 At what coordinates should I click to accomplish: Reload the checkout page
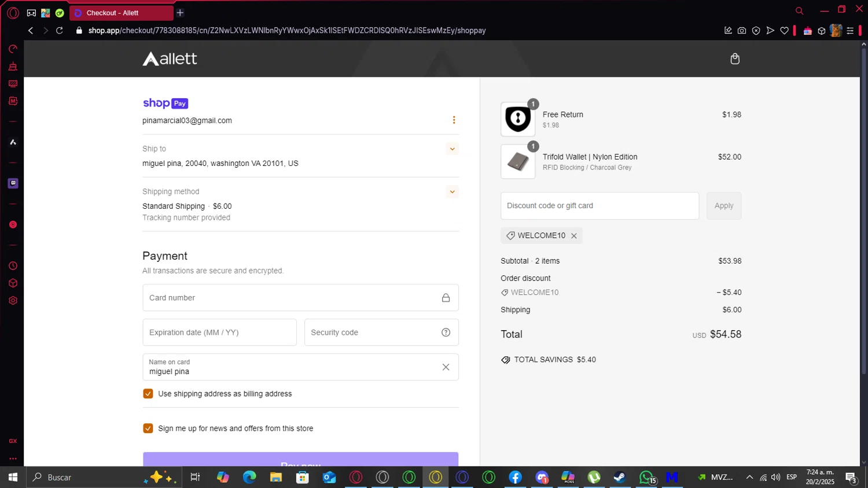click(x=59, y=31)
